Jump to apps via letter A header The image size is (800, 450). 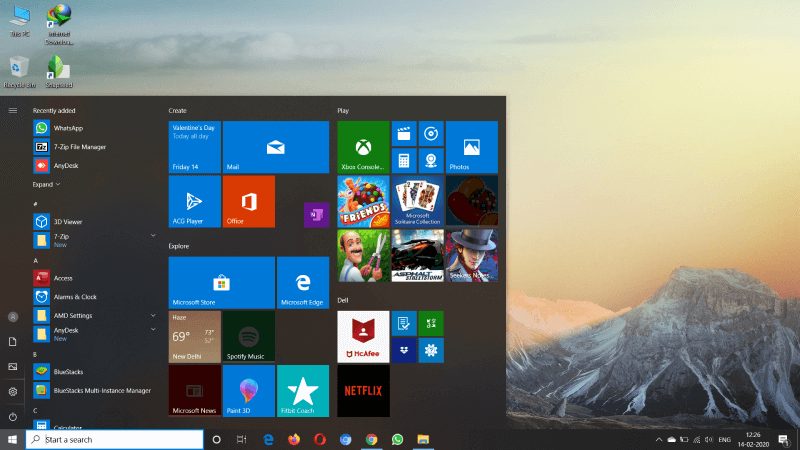coord(36,260)
